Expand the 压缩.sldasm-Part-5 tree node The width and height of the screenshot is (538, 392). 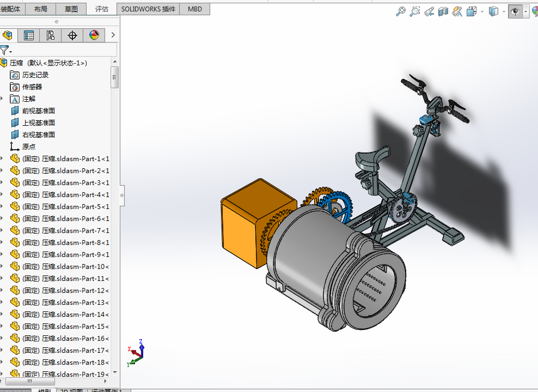point(2,206)
